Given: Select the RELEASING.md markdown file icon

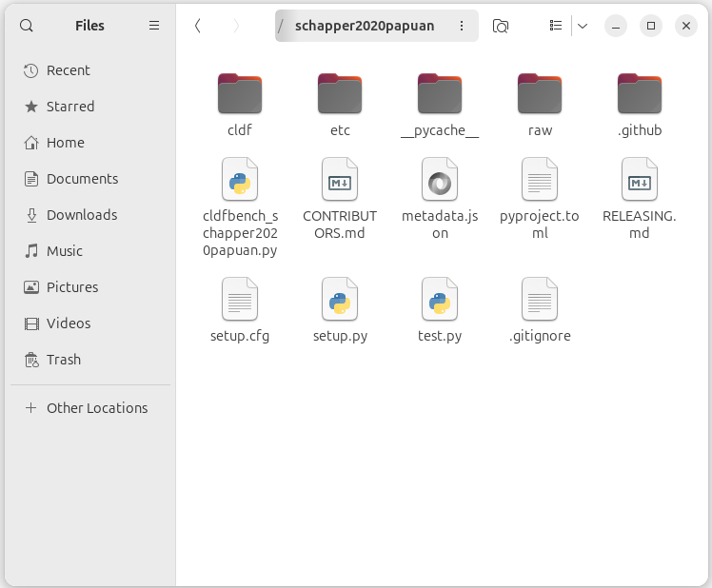Looking at the screenshot, I should [640, 179].
